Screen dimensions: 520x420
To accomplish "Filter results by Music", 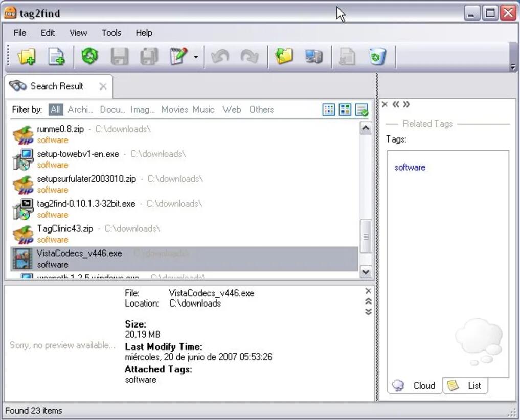I will tap(204, 109).
